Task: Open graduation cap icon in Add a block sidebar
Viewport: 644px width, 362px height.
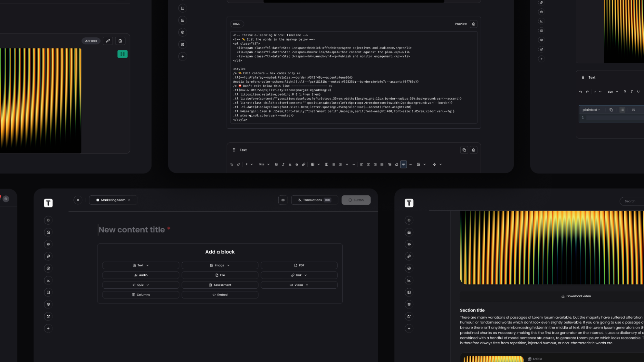Action: pyautogui.click(x=48, y=244)
